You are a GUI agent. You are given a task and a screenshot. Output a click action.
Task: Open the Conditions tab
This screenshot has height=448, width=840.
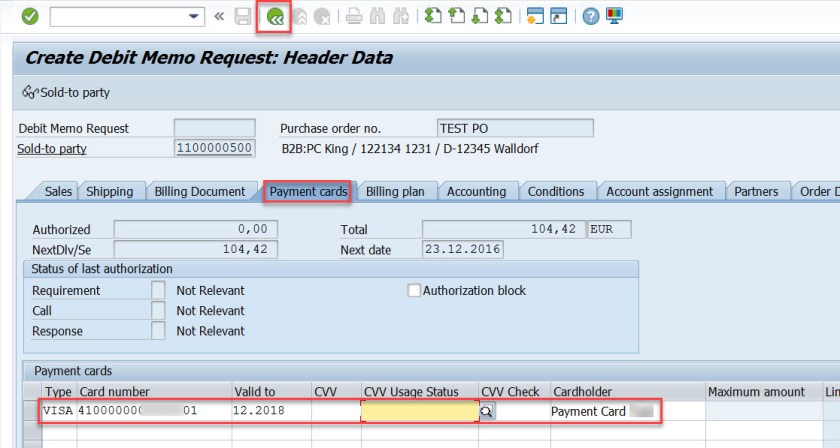coord(556,191)
